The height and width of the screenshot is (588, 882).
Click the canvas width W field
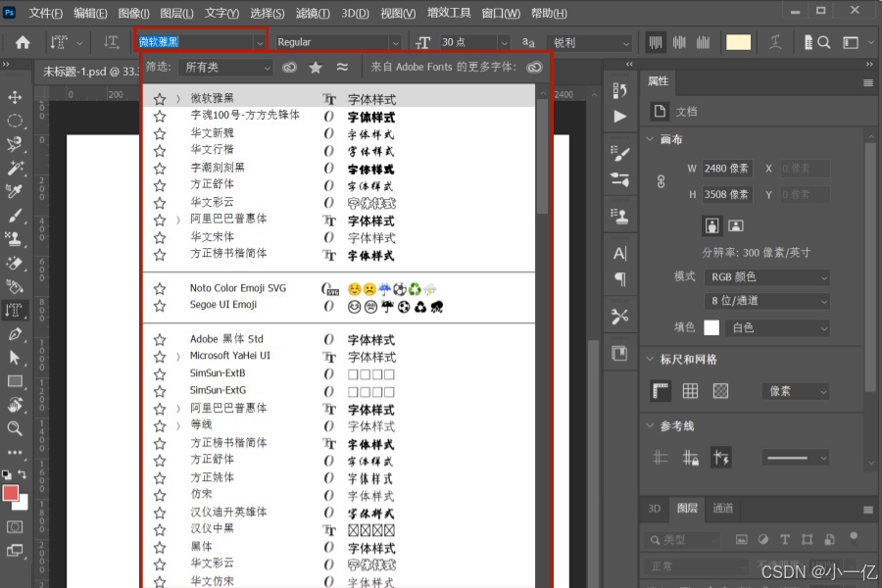click(726, 169)
